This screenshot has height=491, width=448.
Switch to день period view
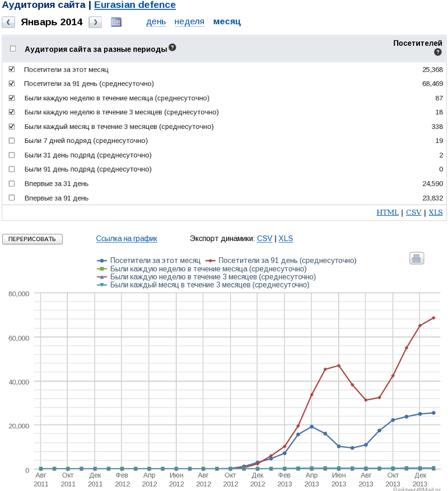click(156, 22)
